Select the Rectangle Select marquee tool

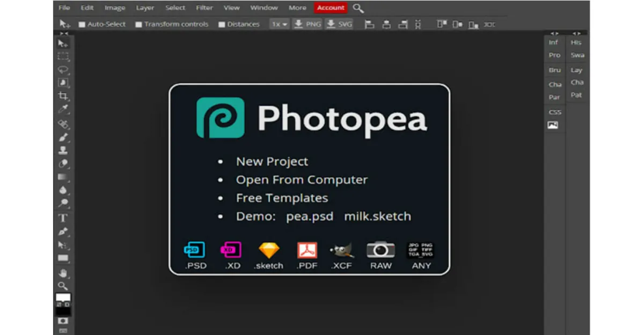63,56
